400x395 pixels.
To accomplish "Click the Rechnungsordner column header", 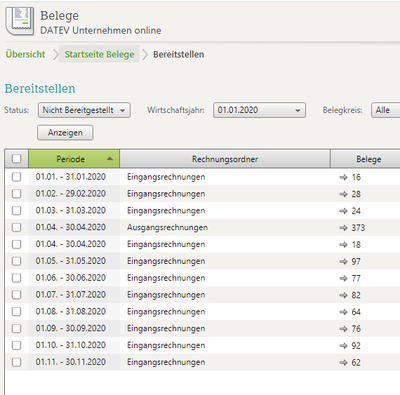I will [x=225, y=159].
